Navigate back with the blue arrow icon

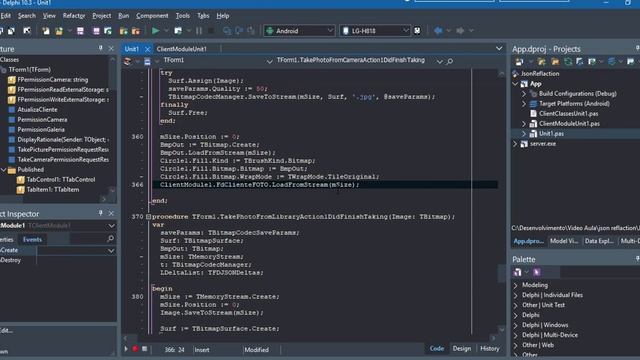click(x=438, y=31)
